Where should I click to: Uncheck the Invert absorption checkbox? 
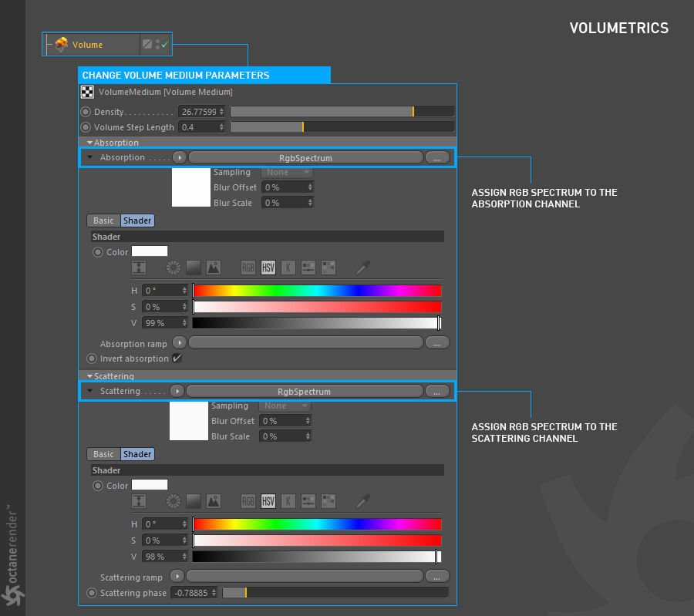coord(177,358)
